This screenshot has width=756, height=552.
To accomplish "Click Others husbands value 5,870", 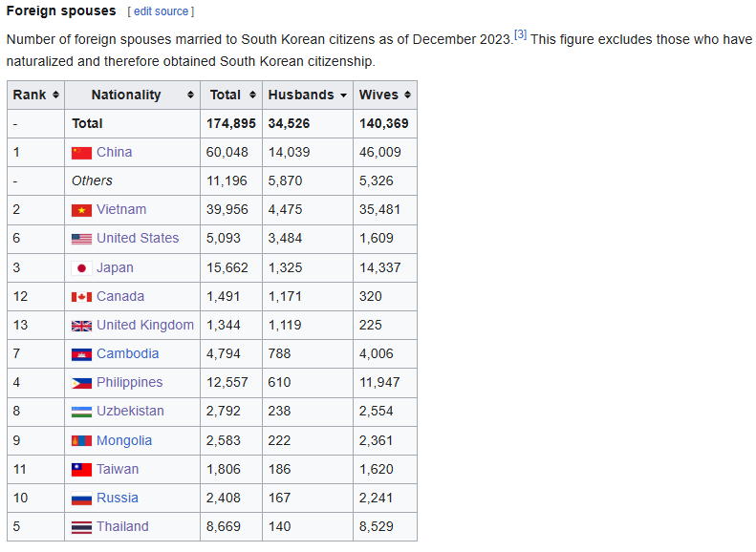I will coord(285,181).
